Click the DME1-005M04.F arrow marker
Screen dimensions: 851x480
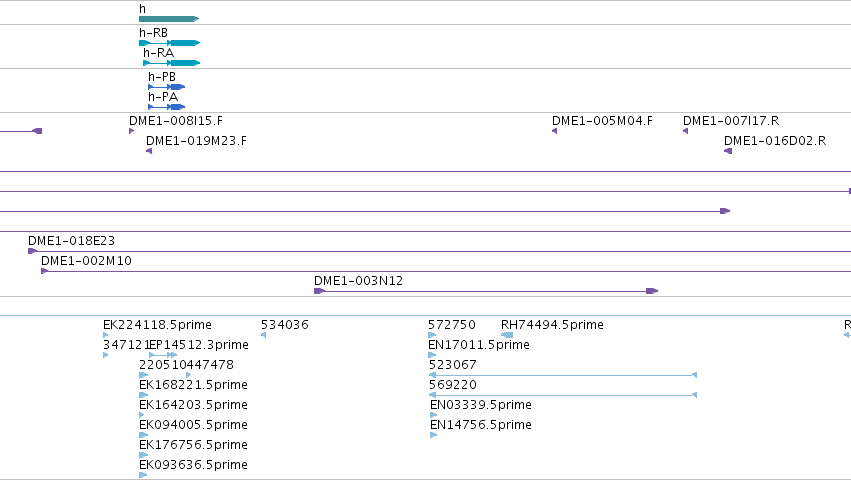click(555, 131)
